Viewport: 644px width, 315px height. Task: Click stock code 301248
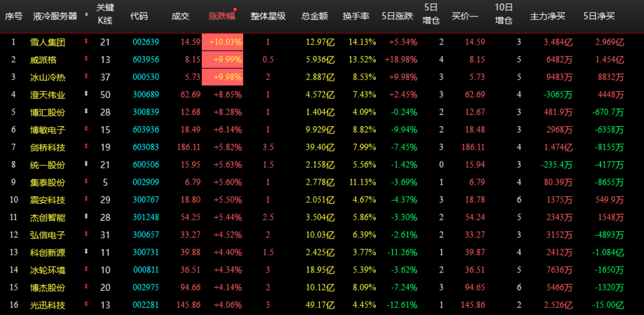[x=146, y=217]
